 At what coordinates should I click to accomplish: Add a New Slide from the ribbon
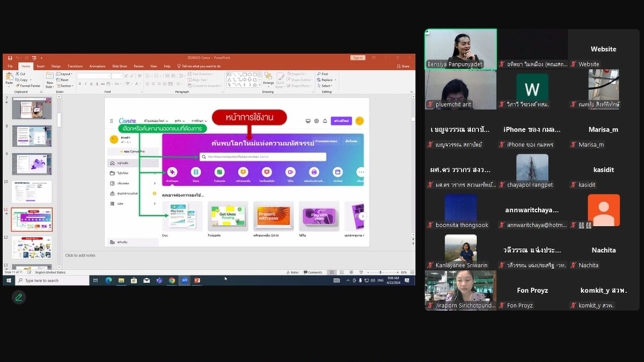click(x=50, y=79)
